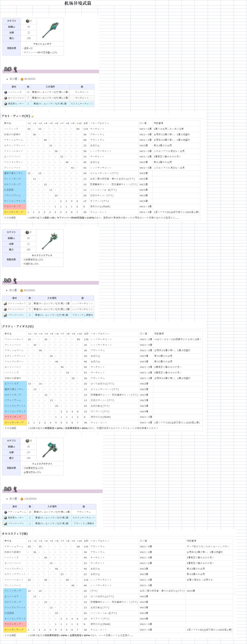Select the title cell 机场异境武篇

coord(78,3)
